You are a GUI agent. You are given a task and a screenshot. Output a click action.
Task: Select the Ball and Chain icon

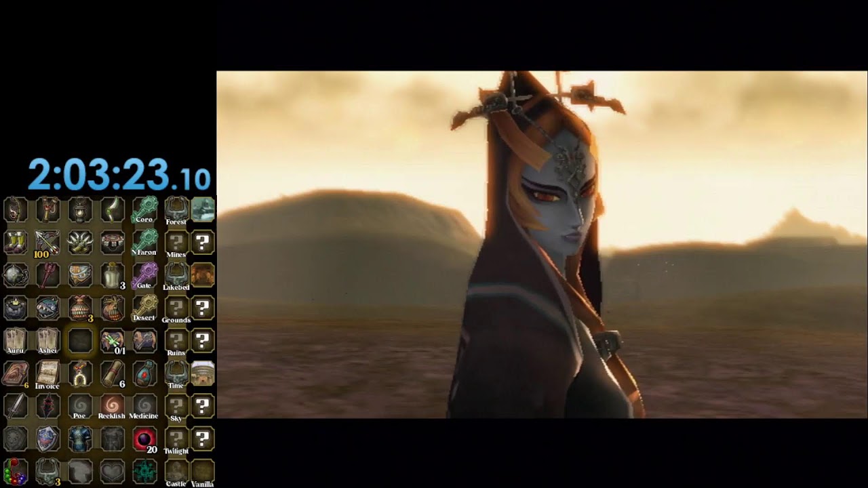[x=15, y=274]
